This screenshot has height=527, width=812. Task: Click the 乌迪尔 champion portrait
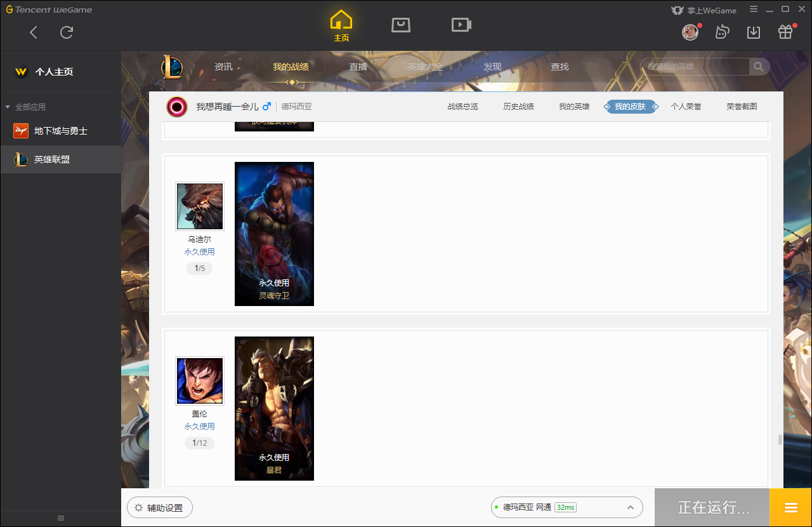(x=200, y=206)
